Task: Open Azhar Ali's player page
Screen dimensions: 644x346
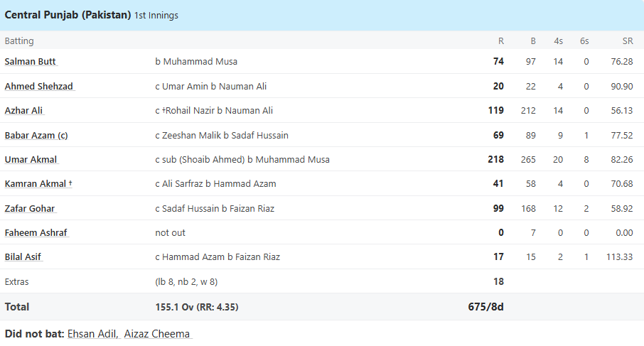Action: (24, 110)
